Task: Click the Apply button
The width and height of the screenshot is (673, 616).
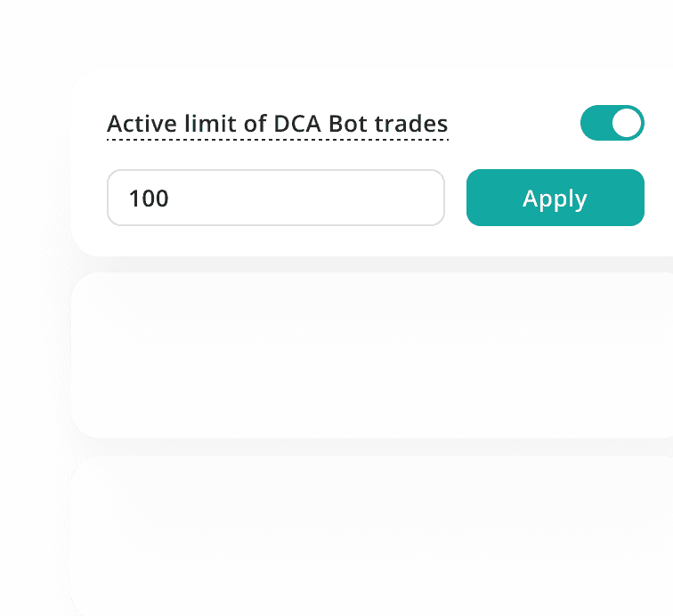Action: [x=555, y=198]
